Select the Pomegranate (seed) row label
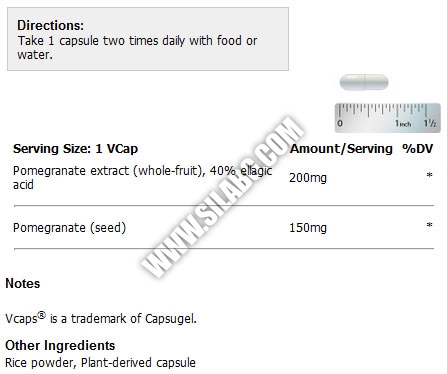 [69, 228]
